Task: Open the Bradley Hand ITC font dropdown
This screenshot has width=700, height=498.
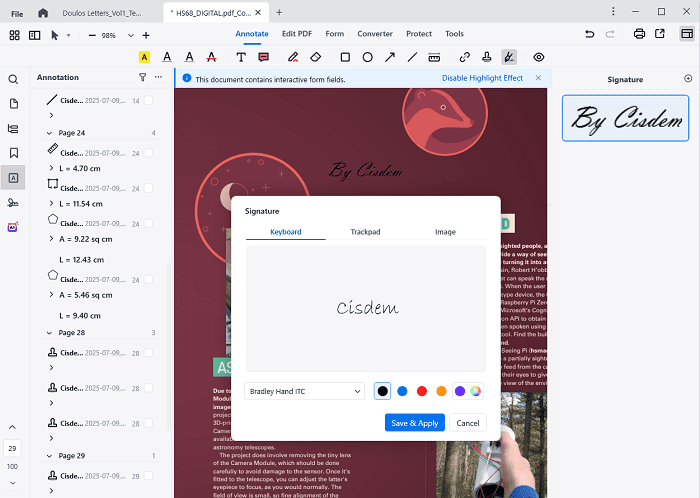Action: point(305,392)
